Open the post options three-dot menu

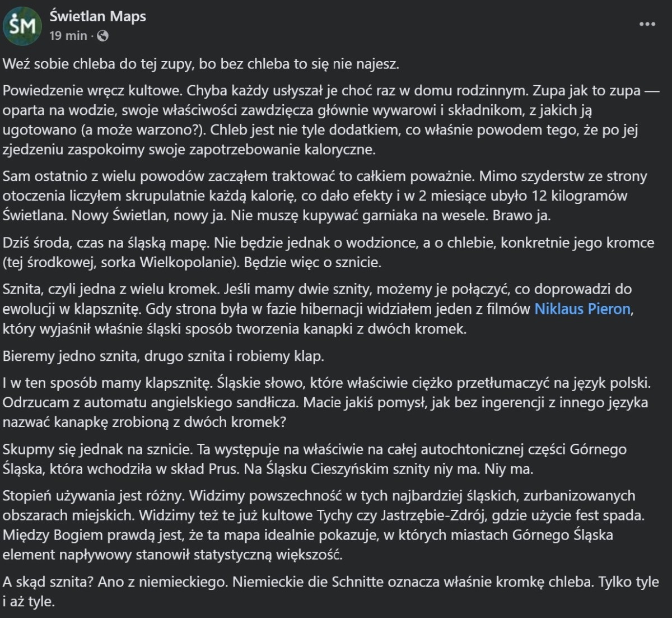(647, 25)
